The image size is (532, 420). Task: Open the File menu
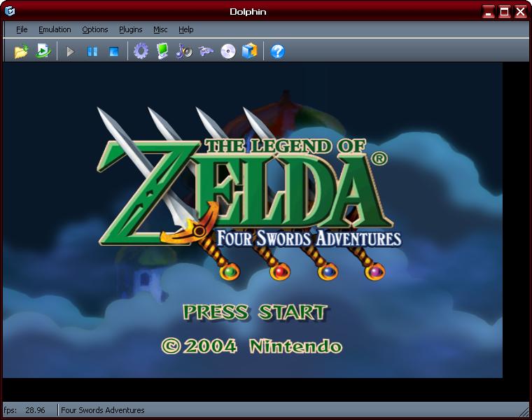(22, 29)
